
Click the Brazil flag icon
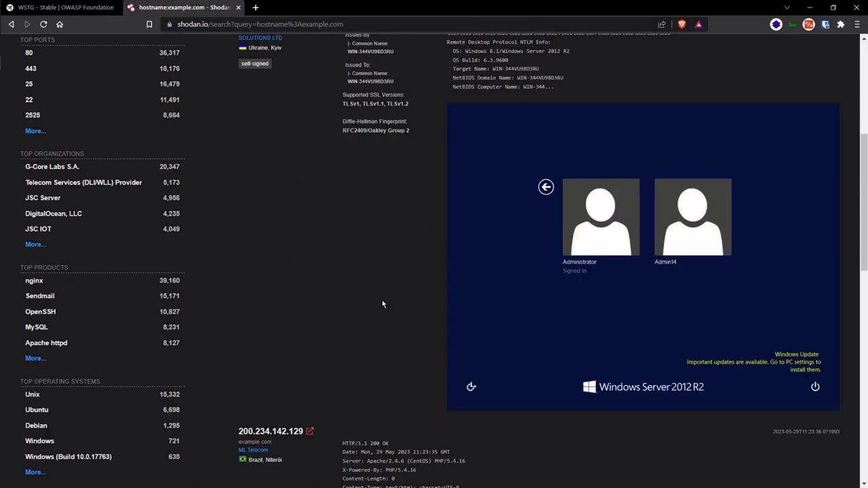[x=242, y=460]
